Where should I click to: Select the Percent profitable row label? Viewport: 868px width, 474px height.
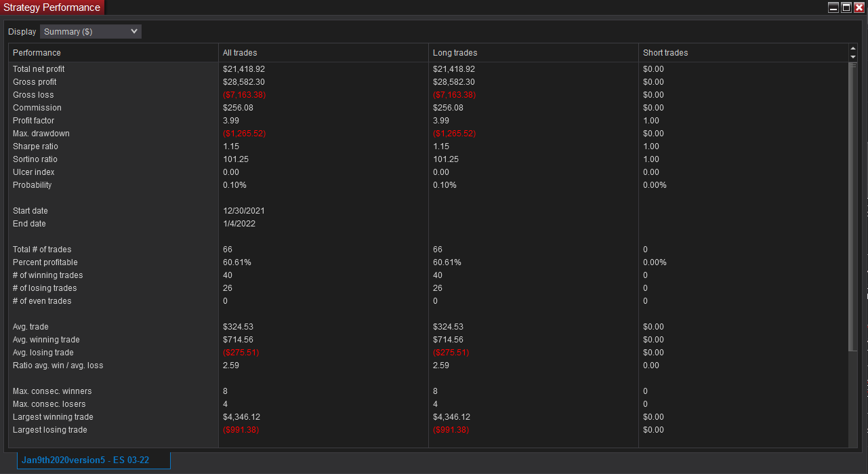click(x=45, y=262)
